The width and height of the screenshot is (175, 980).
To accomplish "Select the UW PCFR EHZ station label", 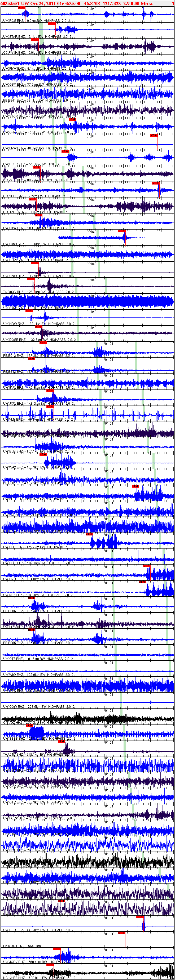I will tap(38, 164).
